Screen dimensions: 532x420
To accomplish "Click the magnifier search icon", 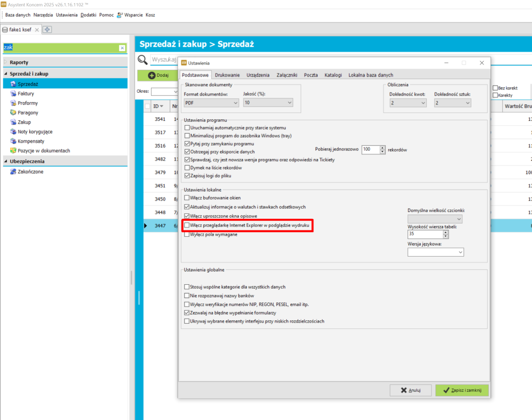I will (143, 60).
